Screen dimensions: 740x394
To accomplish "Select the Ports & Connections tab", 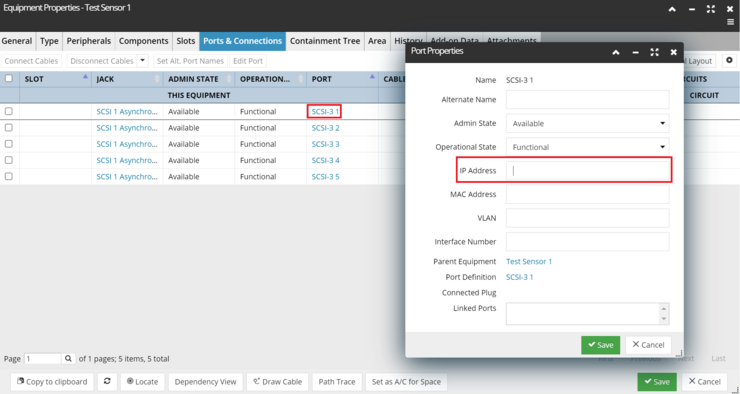I will point(243,41).
